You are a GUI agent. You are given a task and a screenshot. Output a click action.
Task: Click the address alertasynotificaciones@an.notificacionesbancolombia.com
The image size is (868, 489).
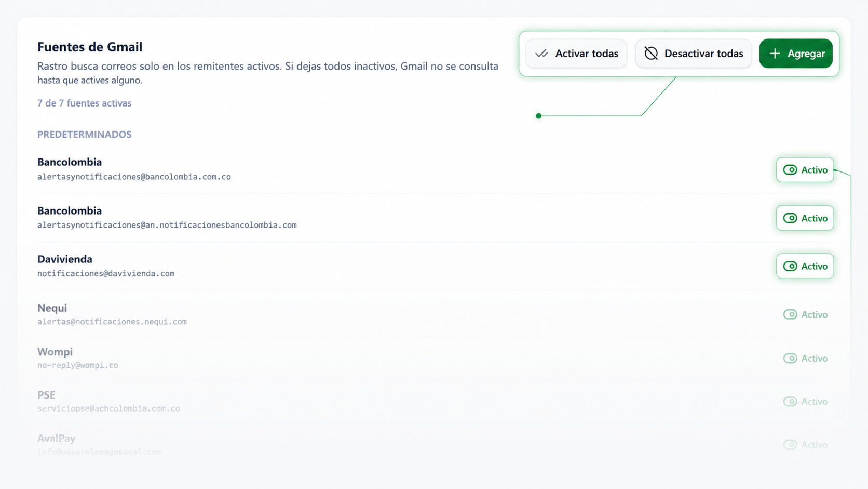167,225
